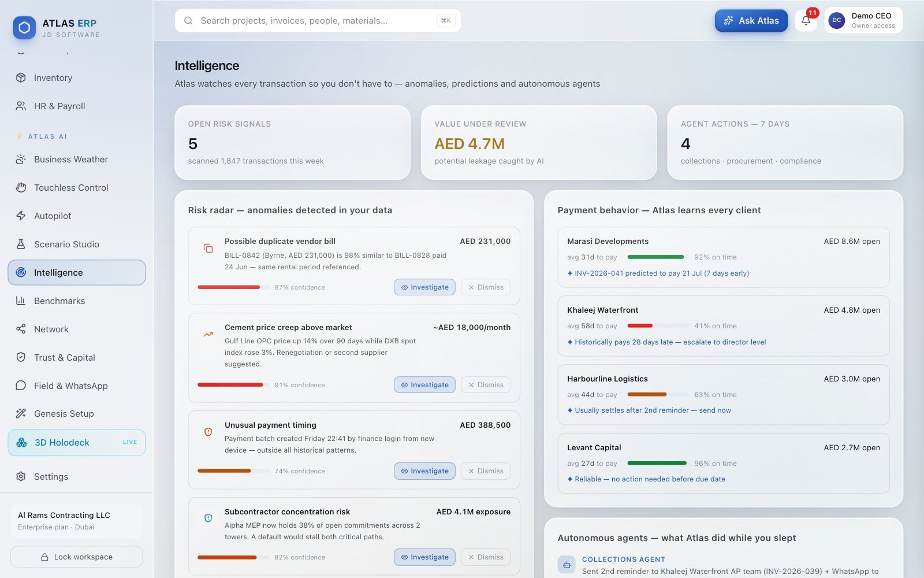
Task: Click the Ask Atlas button
Action: [x=751, y=21]
